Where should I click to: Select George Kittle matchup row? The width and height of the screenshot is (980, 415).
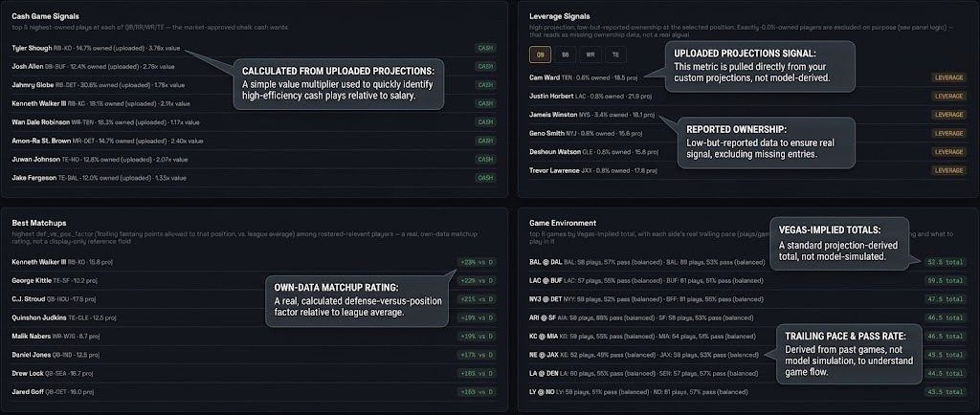click(254, 281)
